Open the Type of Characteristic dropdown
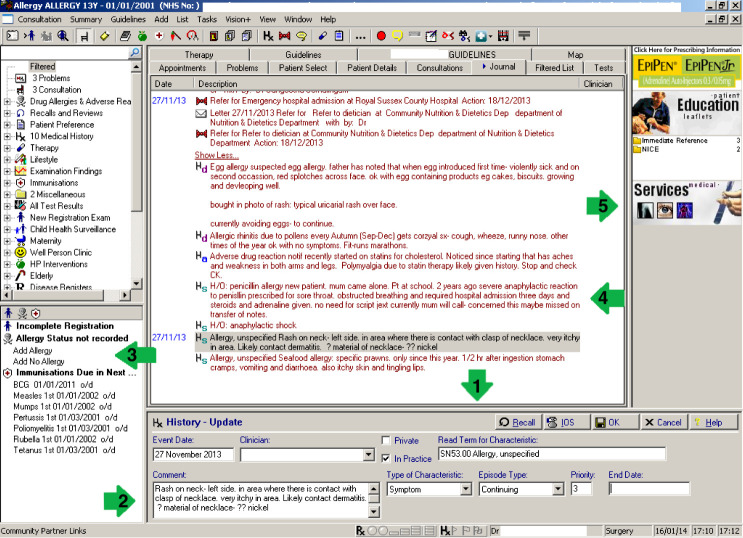Screen dimensions: 743x538 coord(466,489)
